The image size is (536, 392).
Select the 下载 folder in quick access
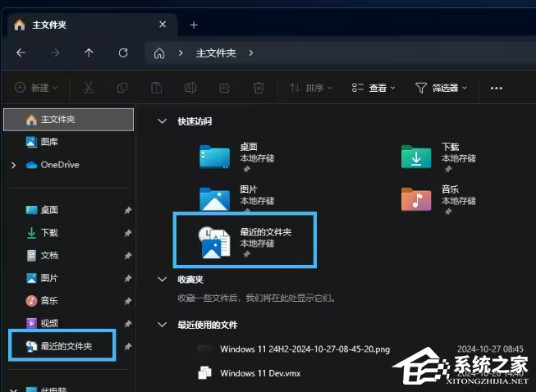pos(438,157)
